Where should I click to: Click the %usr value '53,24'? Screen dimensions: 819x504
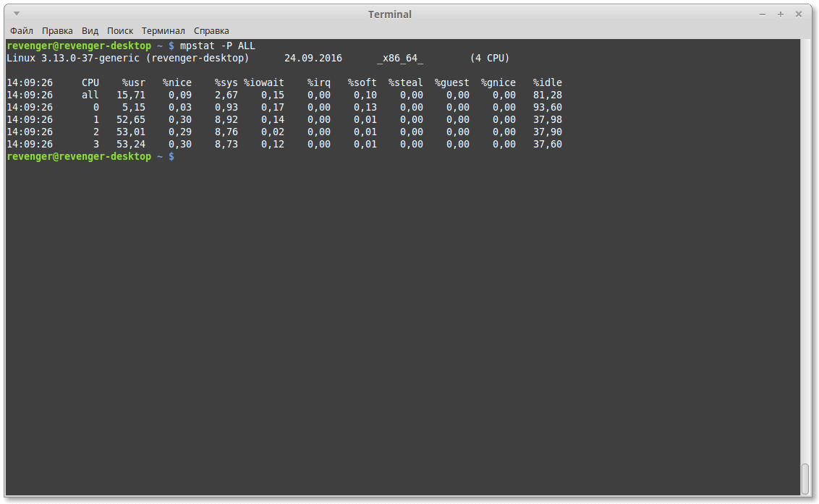pos(131,144)
